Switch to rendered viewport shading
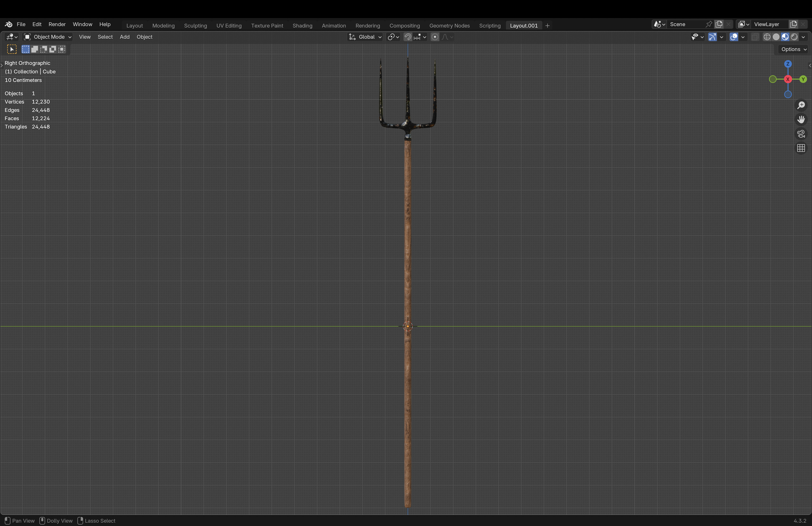 pos(794,37)
